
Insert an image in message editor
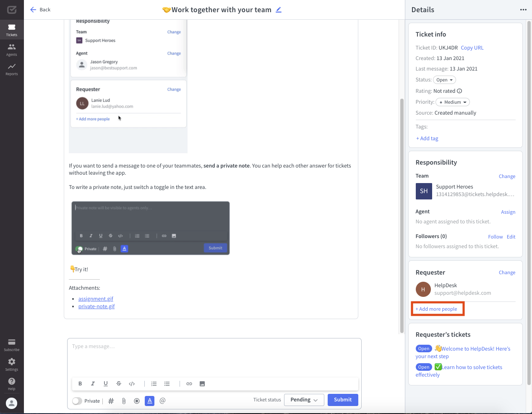point(202,384)
